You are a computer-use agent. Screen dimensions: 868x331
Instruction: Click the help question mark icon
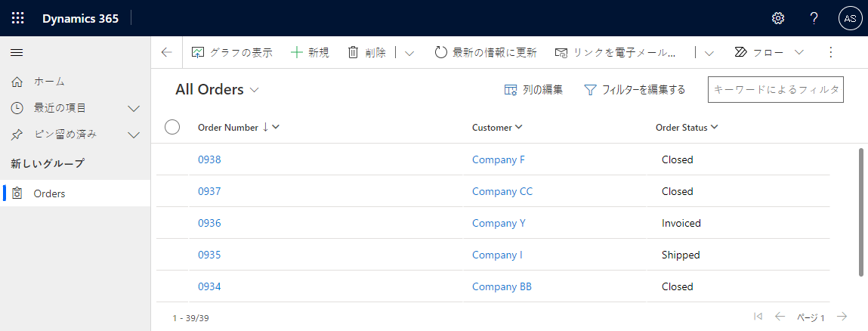pyautogui.click(x=814, y=18)
